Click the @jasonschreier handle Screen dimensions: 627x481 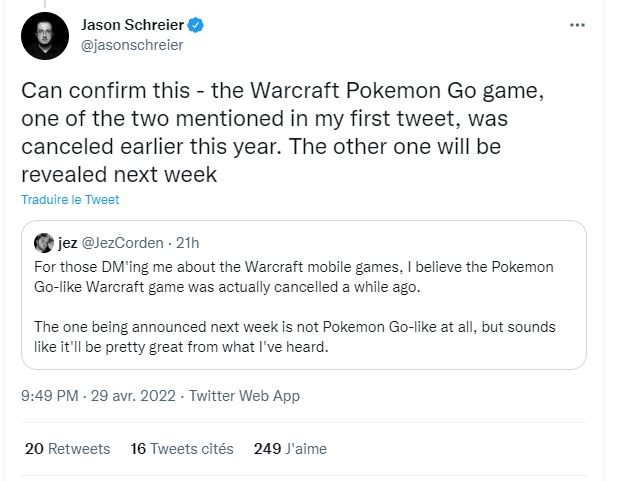[x=131, y=45]
